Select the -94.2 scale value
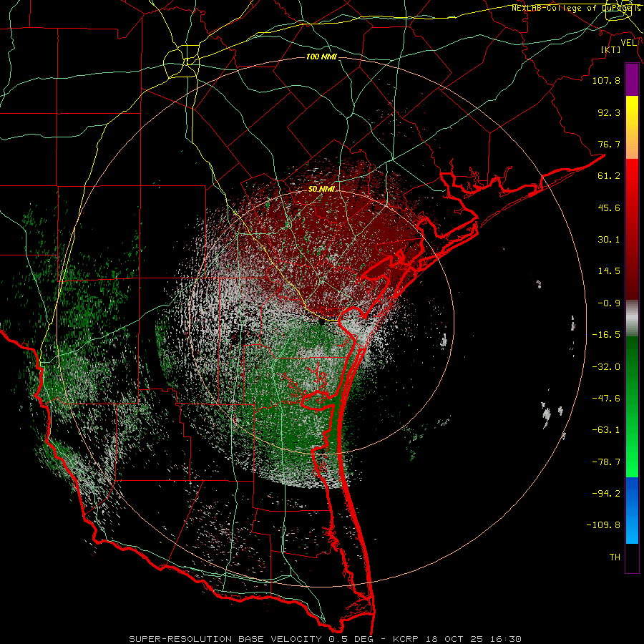The height and width of the screenshot is (644, 644). tap(606, 494)
